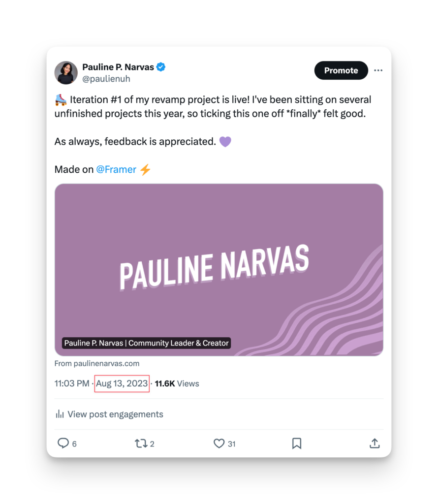Open the Pauline Narvas link preview card

(219, 270)
